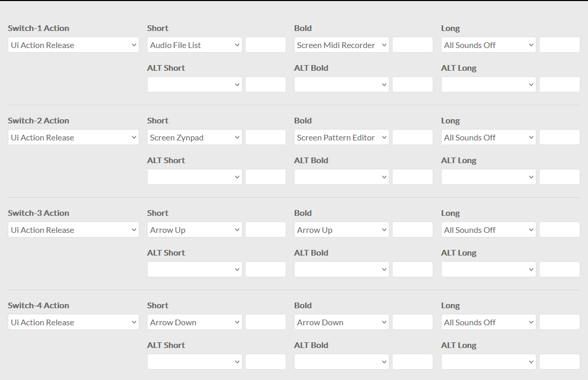This screenshot has height=380, width=588.
Task: Open Switch-2 Action dropdown
Action: (x=73, y=137)
